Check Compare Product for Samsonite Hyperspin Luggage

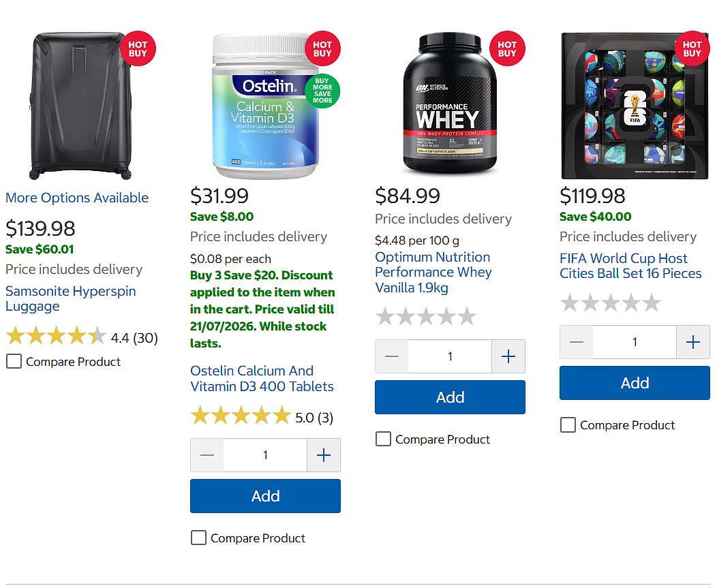[x=14, y=361]
